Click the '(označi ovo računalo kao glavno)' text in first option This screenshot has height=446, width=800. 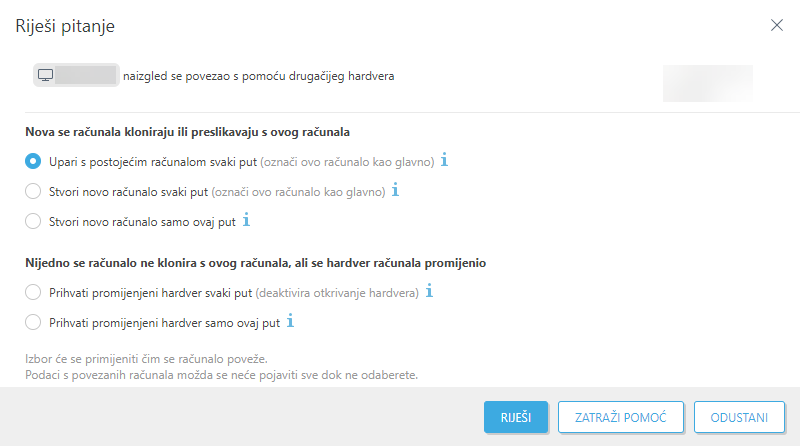347,162
